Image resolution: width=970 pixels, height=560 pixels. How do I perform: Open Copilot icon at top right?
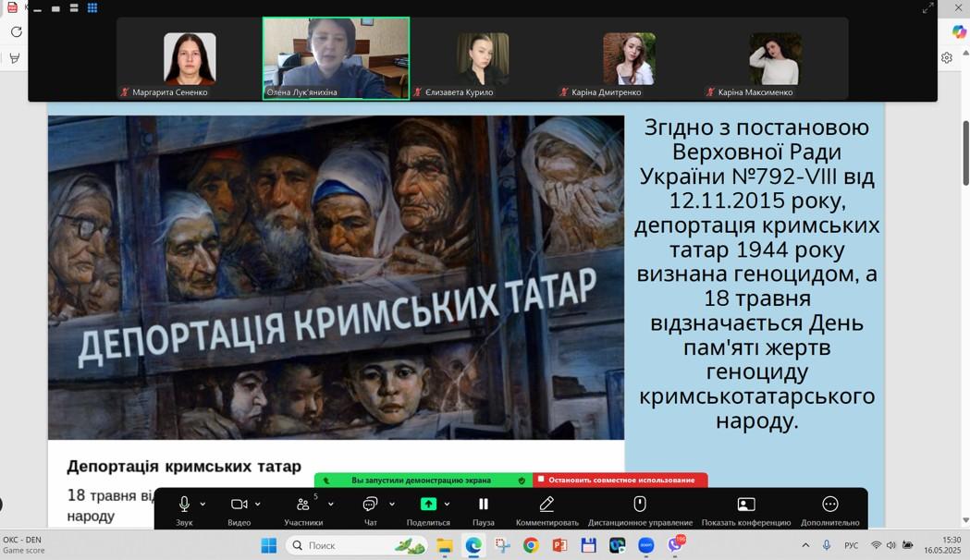[959, 31]
